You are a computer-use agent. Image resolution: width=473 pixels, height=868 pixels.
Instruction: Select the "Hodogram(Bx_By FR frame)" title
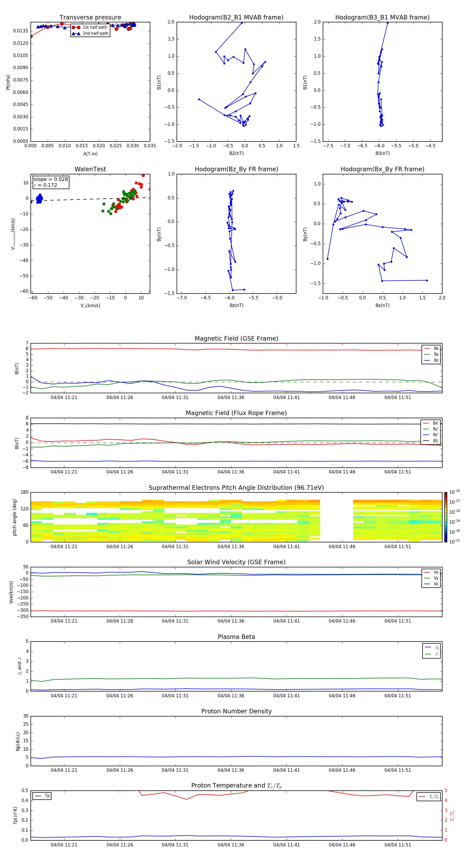(382, 169)
